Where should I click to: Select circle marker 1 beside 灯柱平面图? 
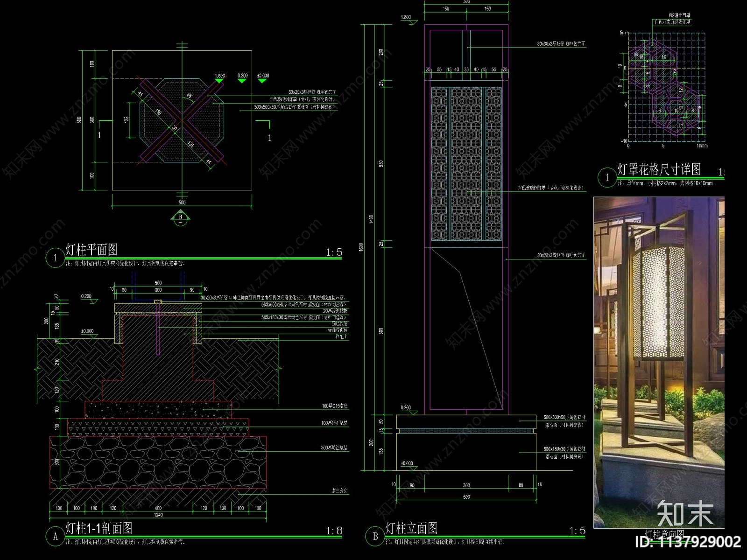tap(56, 258)
